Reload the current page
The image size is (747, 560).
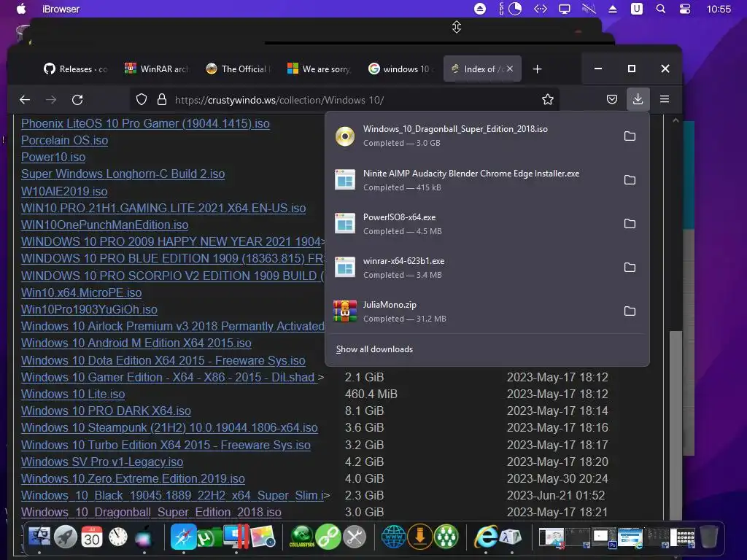click(x=77, y=99)
